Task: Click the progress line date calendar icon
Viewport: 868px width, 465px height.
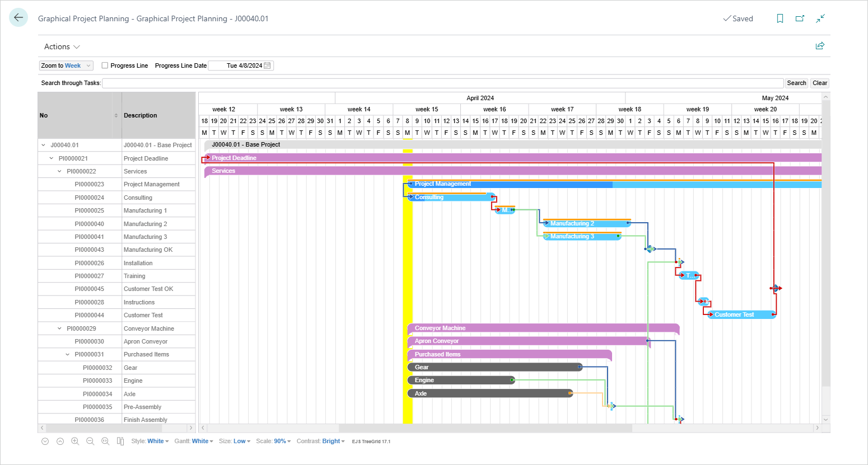Action: [x=268, y=65]
